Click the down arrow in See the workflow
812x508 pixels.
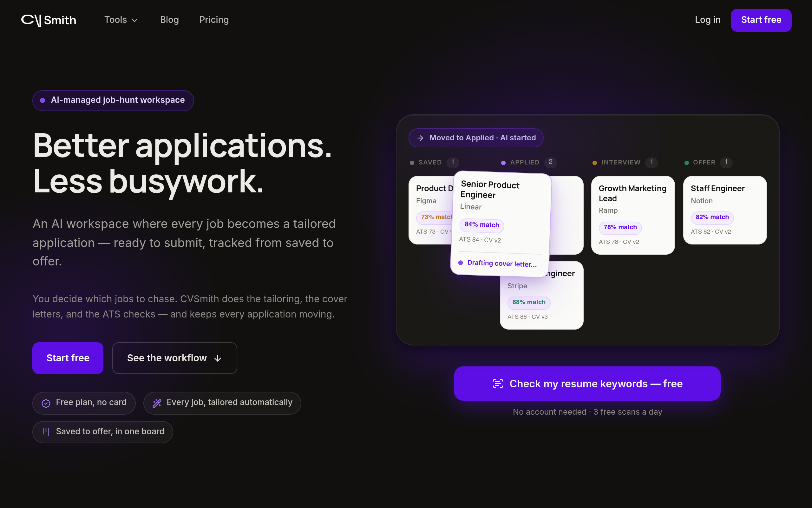coord(218,358)
